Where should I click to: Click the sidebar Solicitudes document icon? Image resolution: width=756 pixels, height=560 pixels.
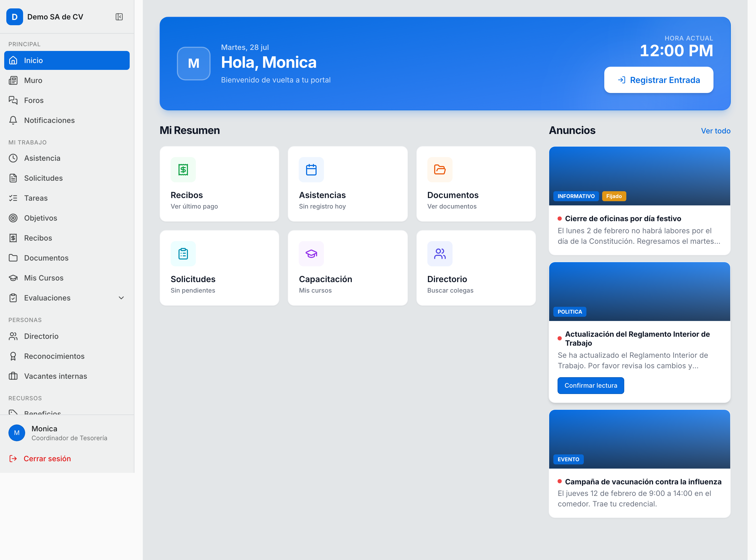point(13,178)
